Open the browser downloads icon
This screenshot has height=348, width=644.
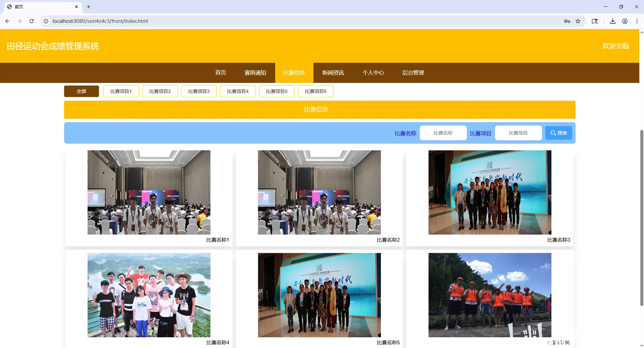point(612,21)
